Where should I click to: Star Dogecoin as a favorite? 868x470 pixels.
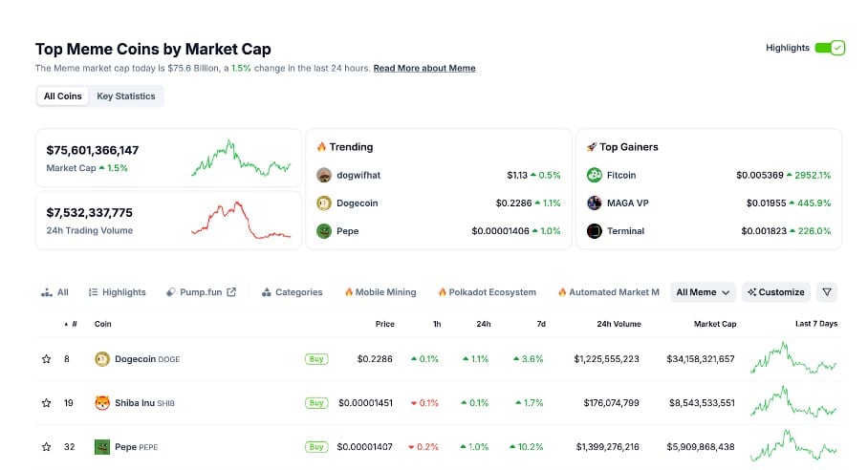46,359
